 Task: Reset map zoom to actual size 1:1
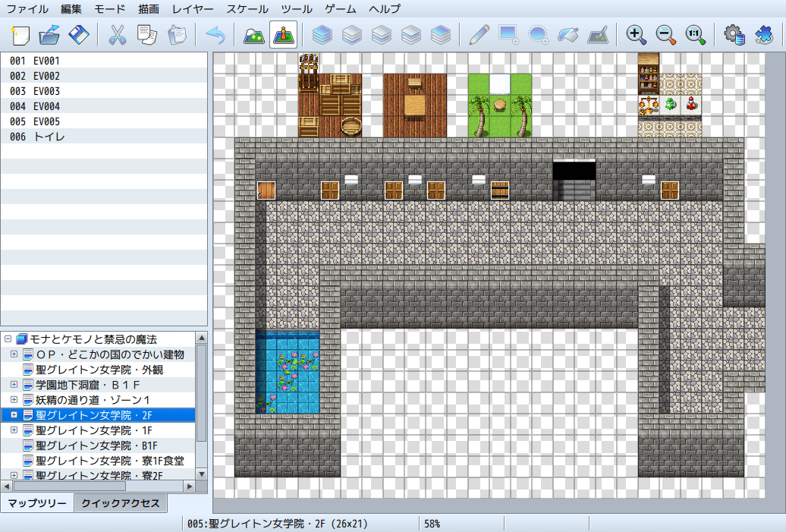pos(696,35)
